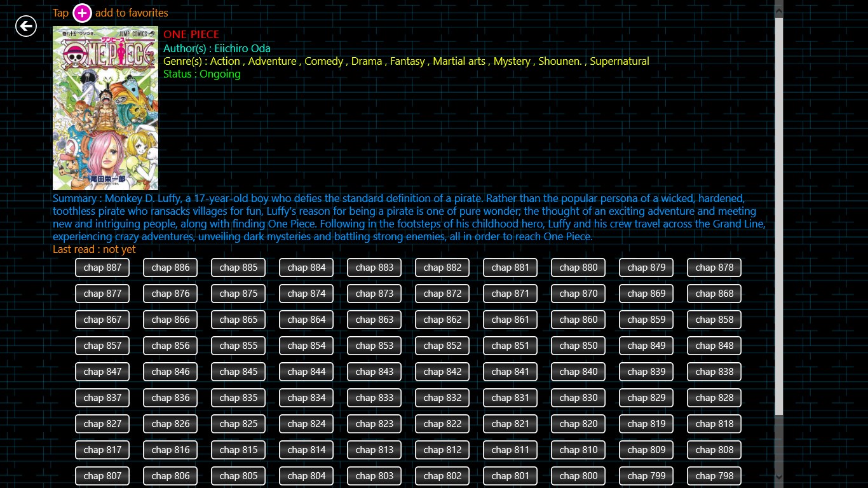This screenshot has width=868, height=488.
Task: Read chap 829
Action: (646, 398)
